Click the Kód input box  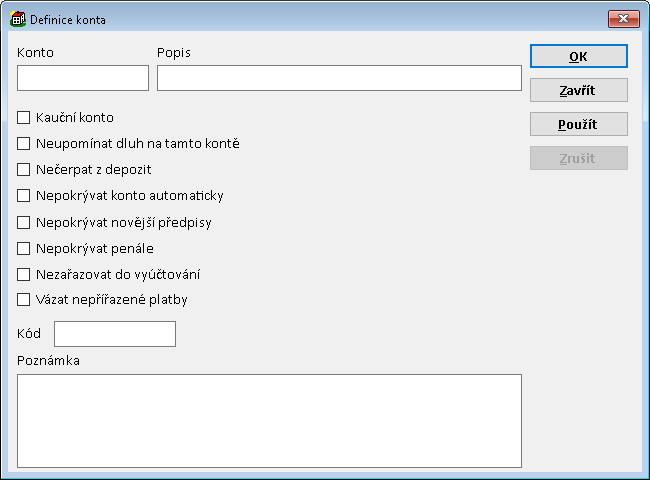(115, 334)
